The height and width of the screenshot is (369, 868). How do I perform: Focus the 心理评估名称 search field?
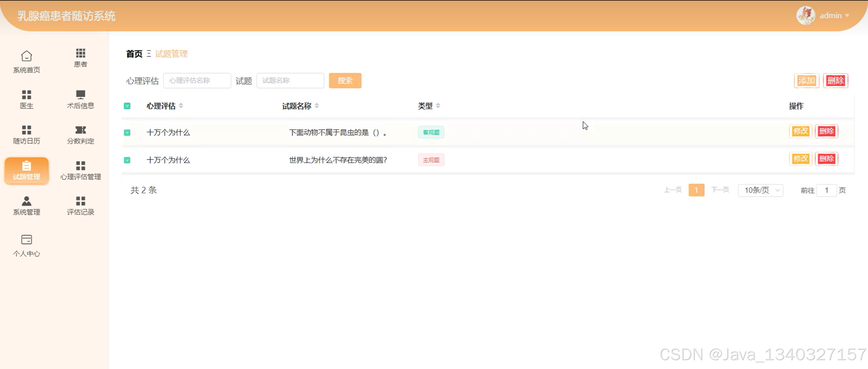tap(197, 80)
